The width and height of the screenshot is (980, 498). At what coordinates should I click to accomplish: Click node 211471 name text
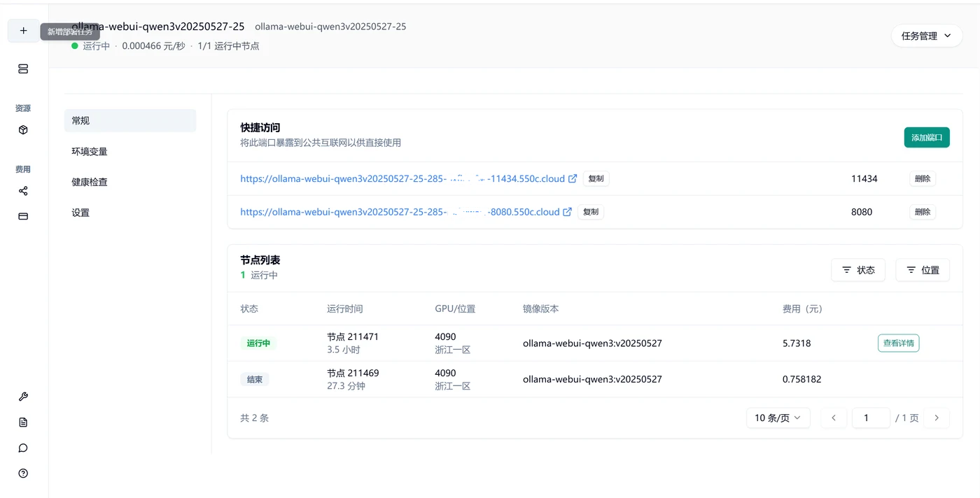(353, 336)
